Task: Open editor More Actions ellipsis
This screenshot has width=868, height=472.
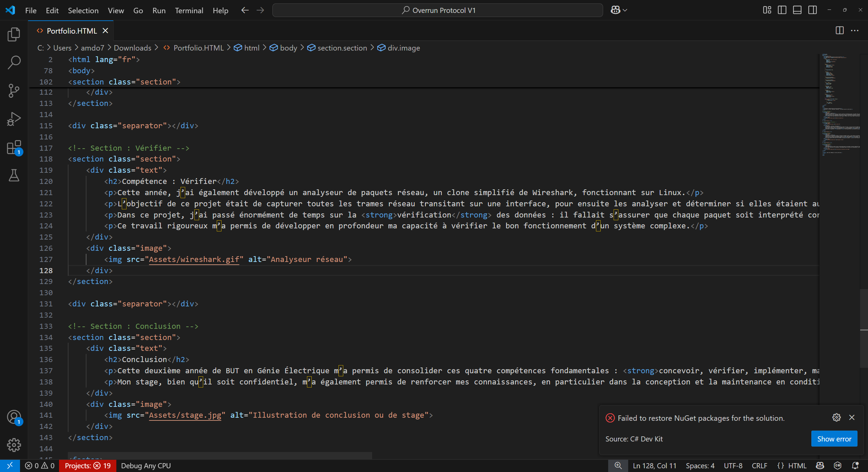Action: tap(855, 31)
